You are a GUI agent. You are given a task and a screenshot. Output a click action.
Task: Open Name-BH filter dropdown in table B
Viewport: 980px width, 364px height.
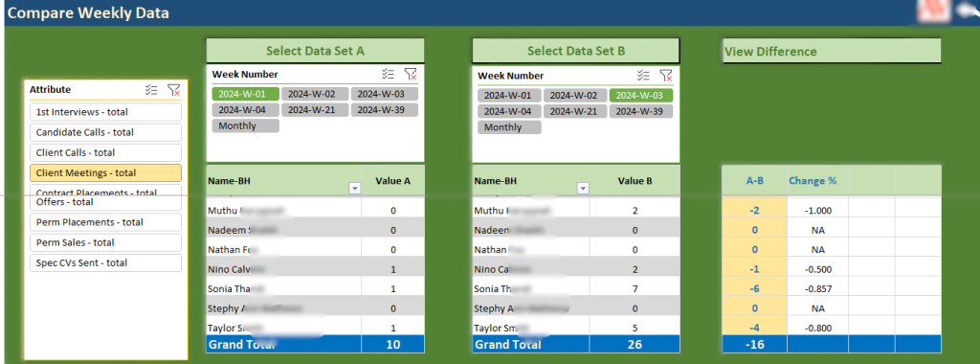click(x=583, y=189)
